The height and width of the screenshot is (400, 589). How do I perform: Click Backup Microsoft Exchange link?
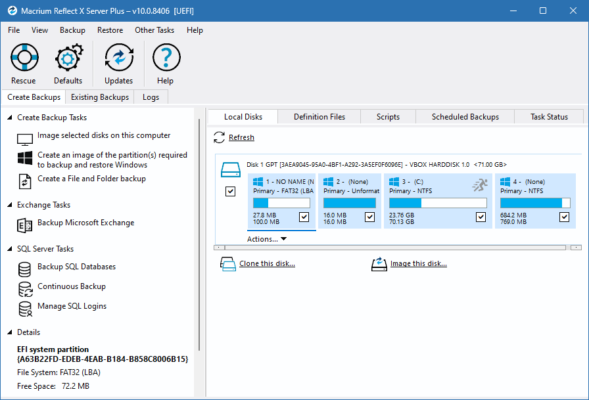(x=86, y=222)
